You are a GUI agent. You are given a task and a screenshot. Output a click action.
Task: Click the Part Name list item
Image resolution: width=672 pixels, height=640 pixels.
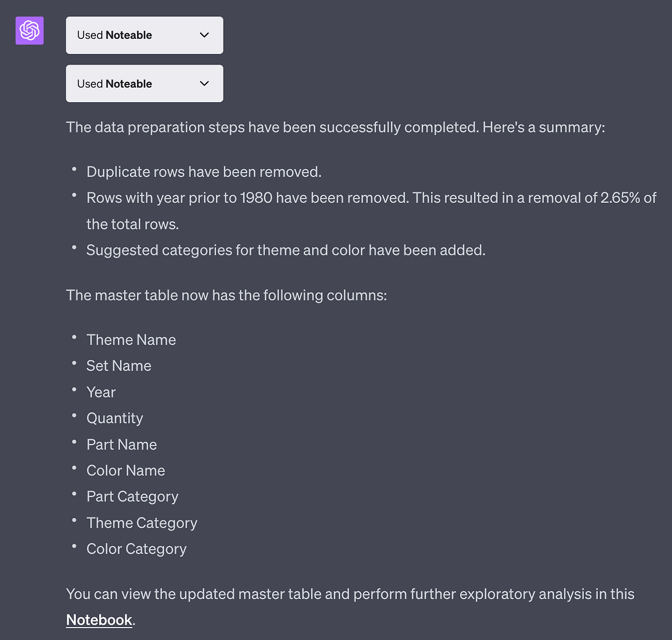[x=122, y=444]
